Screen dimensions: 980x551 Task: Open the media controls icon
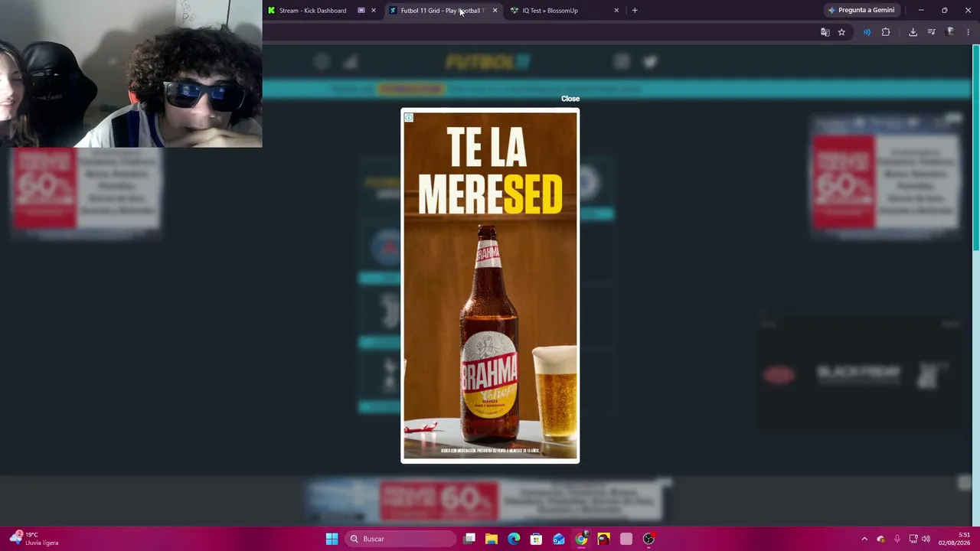931,32
